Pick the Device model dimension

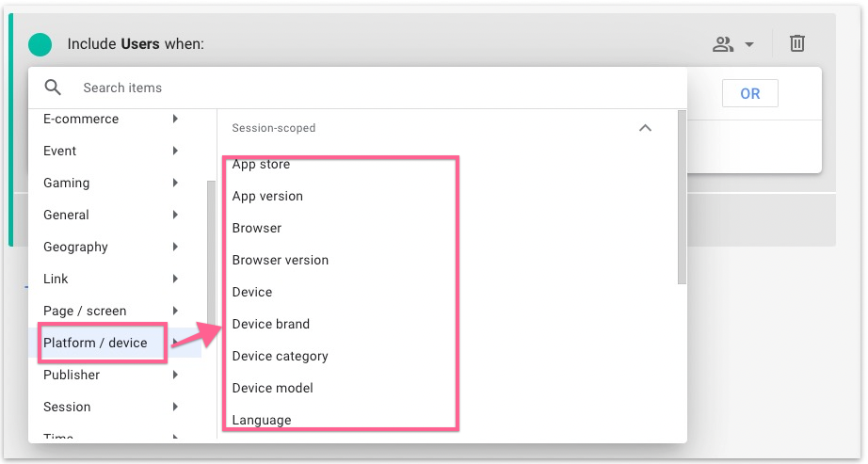273,388
